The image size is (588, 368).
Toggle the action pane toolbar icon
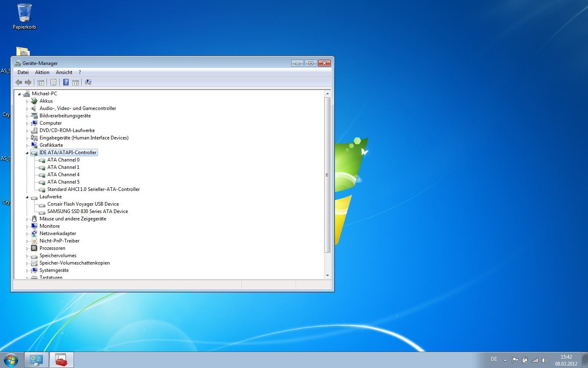pos(76,82)
